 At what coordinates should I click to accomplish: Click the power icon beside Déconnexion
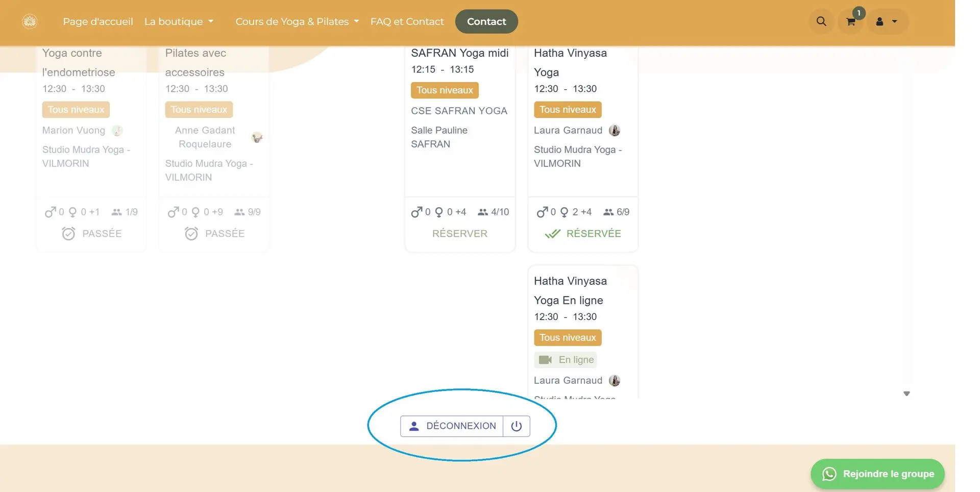(x=517, y=426)
